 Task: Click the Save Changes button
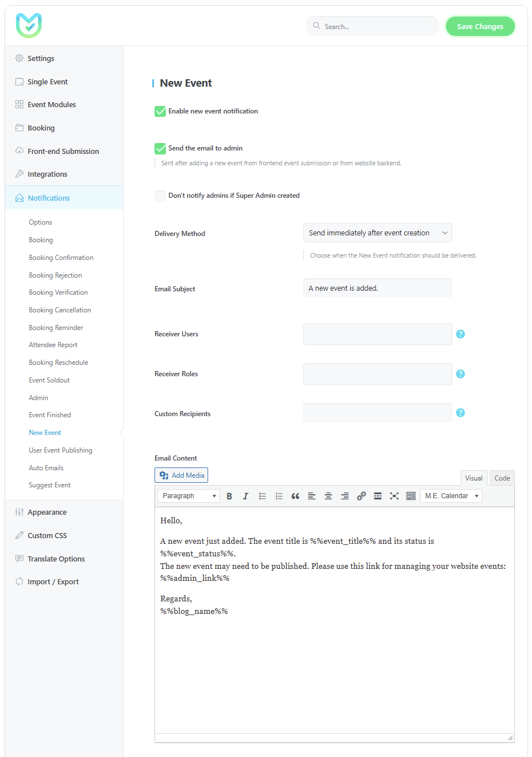[x=480, y=26]
